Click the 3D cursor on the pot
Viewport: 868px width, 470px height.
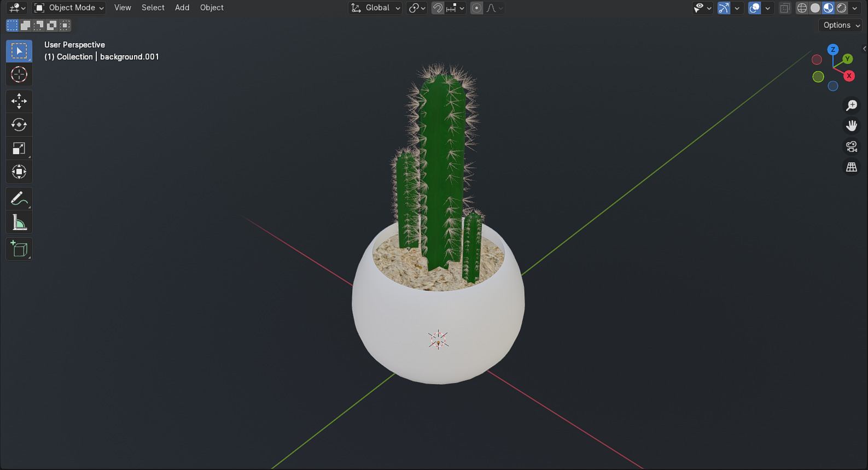pyautogui.click(x=438, y=339)
